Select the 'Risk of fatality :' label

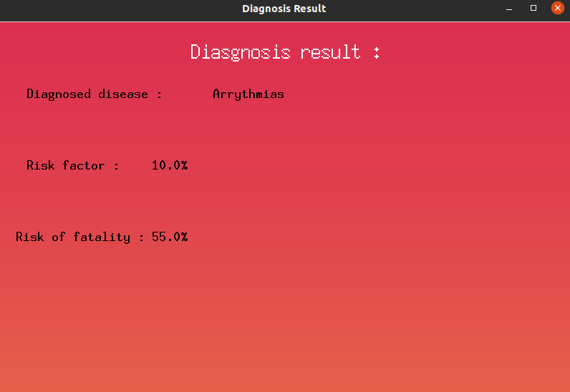tap(80, 237)
